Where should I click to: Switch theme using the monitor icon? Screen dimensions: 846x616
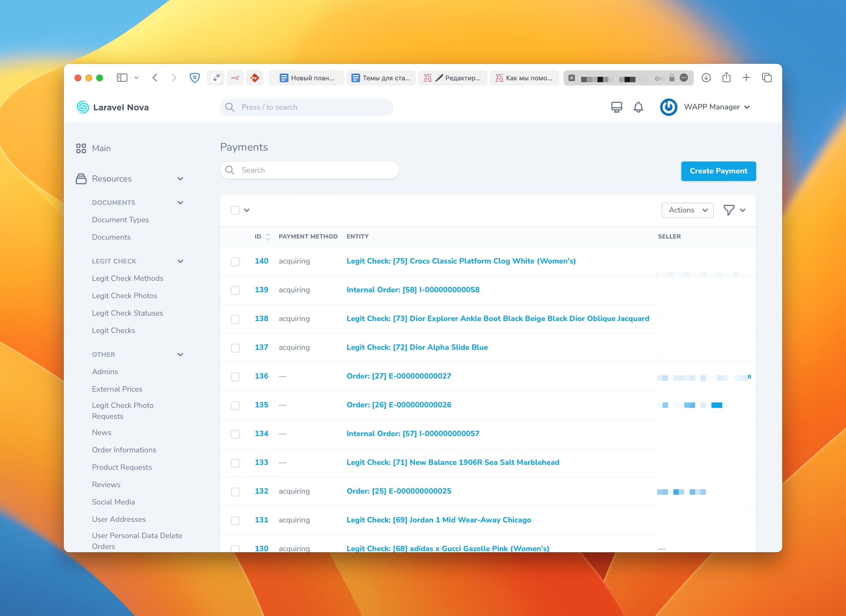point(617,107)
